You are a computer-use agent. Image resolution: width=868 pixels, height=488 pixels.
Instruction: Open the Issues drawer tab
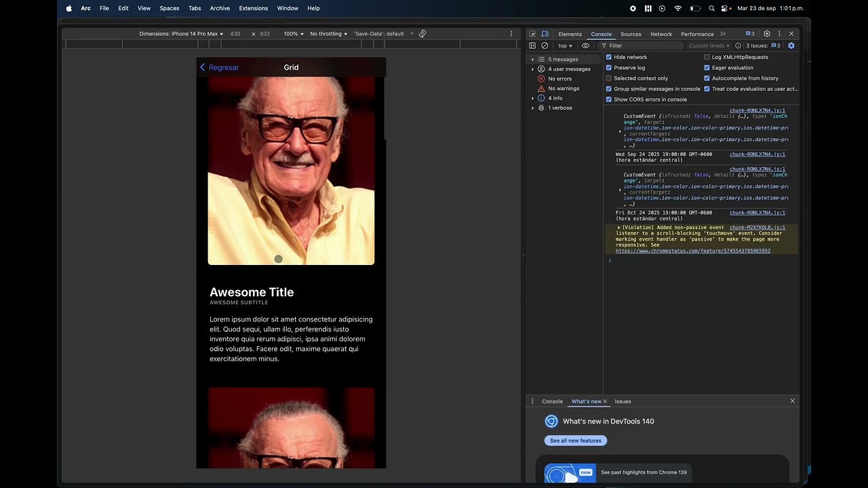click(623, 401)
